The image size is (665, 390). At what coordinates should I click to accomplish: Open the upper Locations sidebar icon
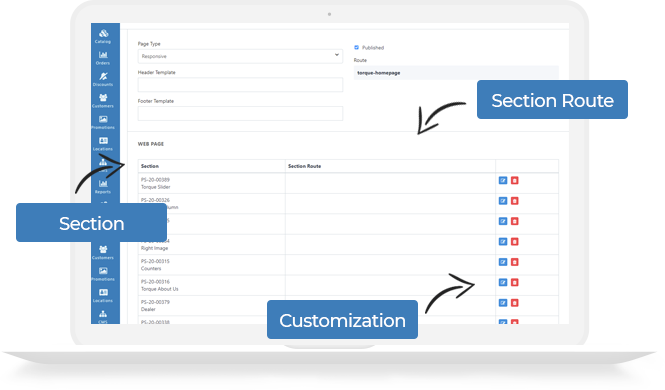(x=103, y=144)
